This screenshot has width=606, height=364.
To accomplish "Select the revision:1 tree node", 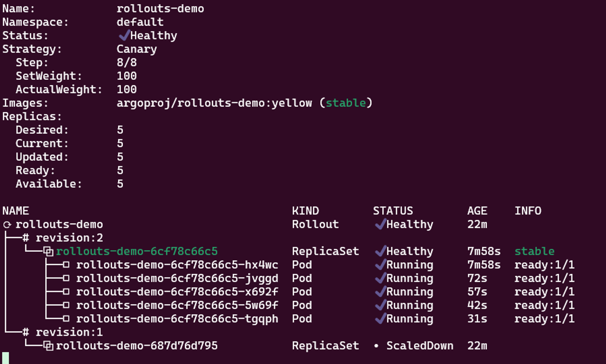I will click(x=69, y=332).
